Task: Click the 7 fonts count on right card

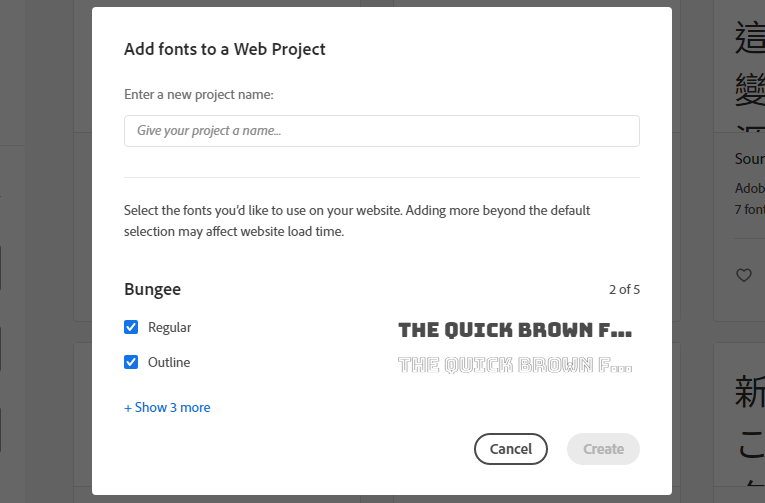Action: [750, 209]
